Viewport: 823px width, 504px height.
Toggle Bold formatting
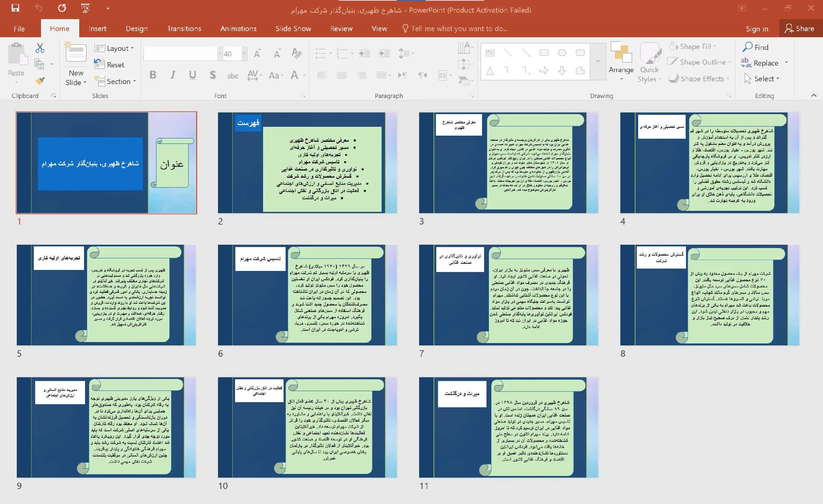pos(153,75)
